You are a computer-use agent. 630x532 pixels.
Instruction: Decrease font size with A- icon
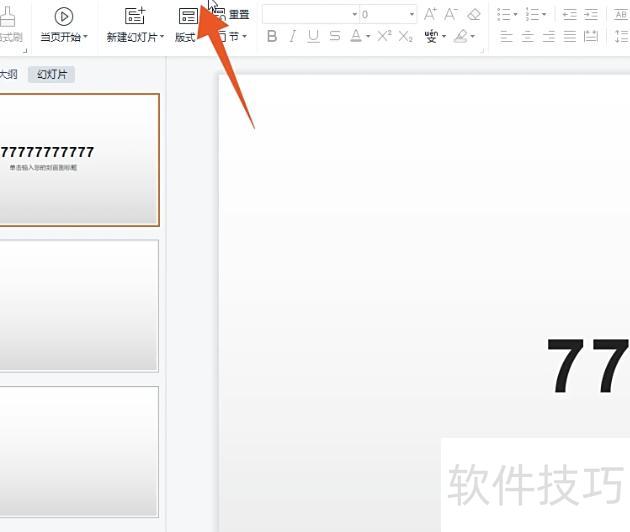pos(451,14)
